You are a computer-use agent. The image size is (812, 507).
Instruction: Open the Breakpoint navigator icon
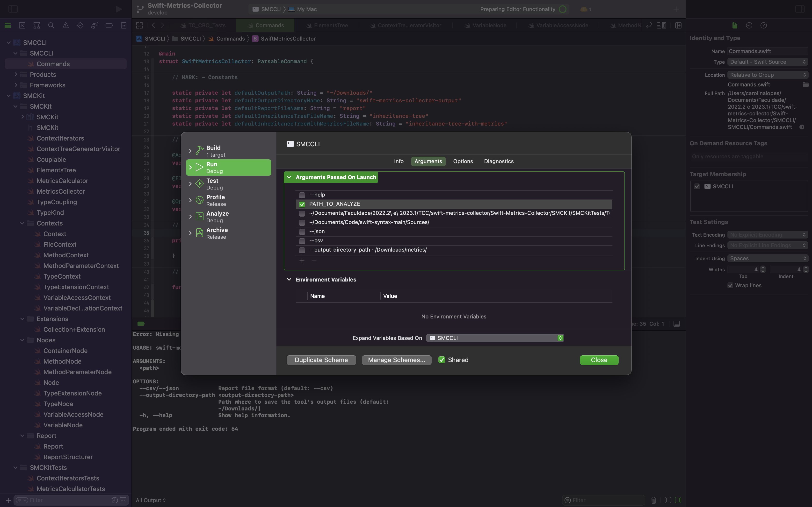[x=109, y=26]
